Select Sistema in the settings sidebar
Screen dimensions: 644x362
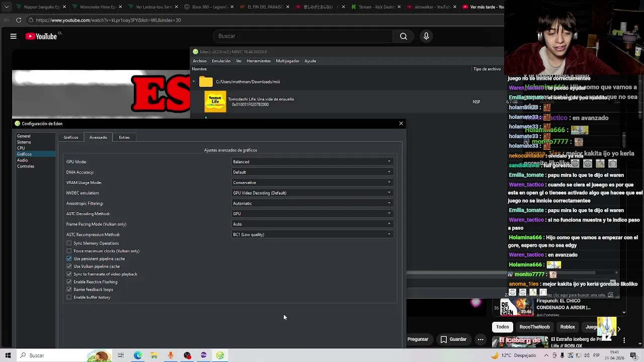(x=35, y=142)
